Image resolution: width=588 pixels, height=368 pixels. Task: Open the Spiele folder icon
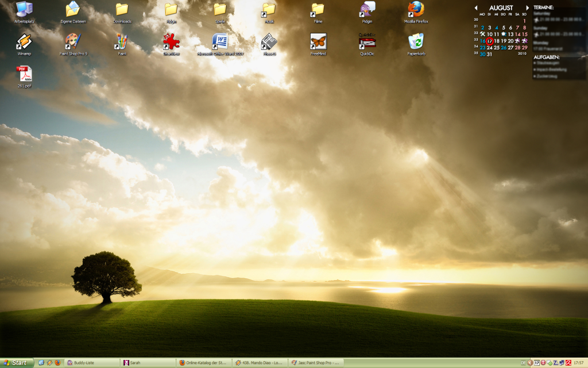coord(220,13)
